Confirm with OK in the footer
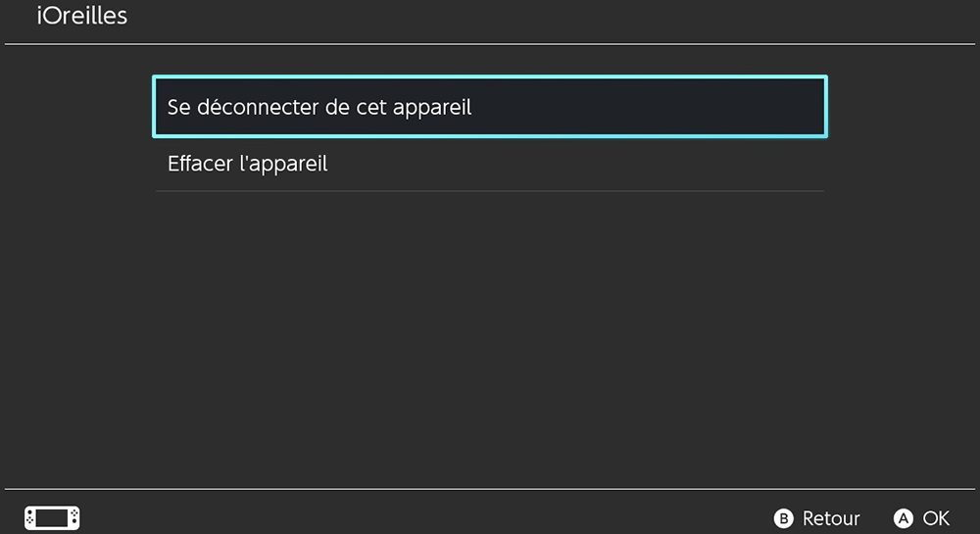This screenshot has height=534, width=980. click(923, 518)
